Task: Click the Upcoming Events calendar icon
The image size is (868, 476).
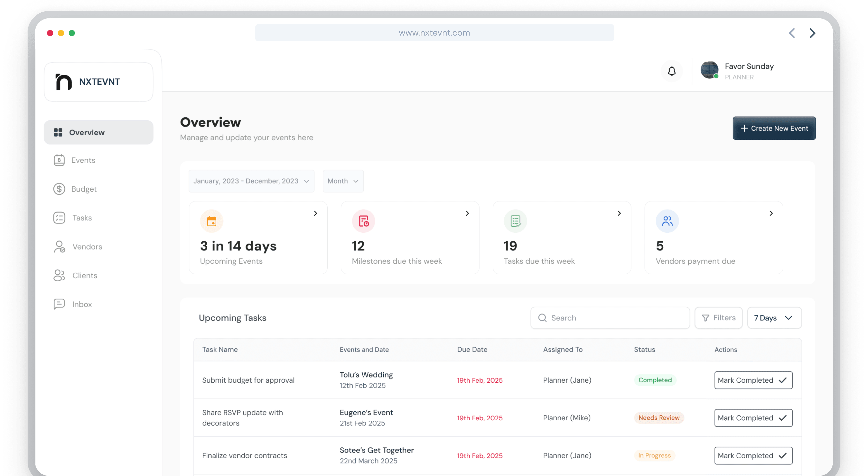Action: tap(212, 221)
